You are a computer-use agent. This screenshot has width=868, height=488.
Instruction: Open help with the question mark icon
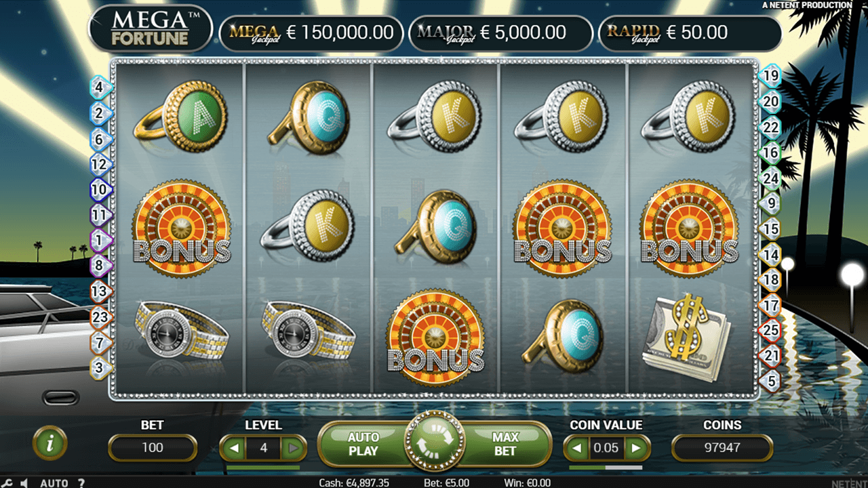pyautogui.click(x=81, y=483)
